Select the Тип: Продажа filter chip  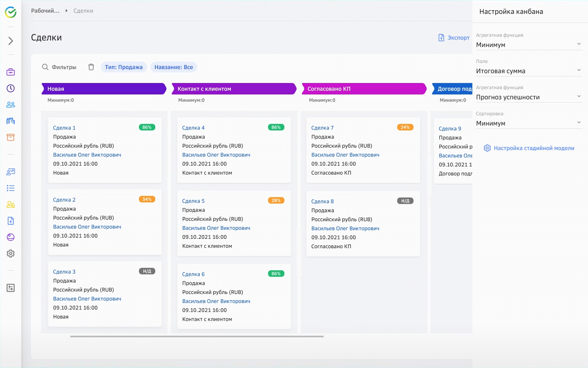(x=124, y=67)
